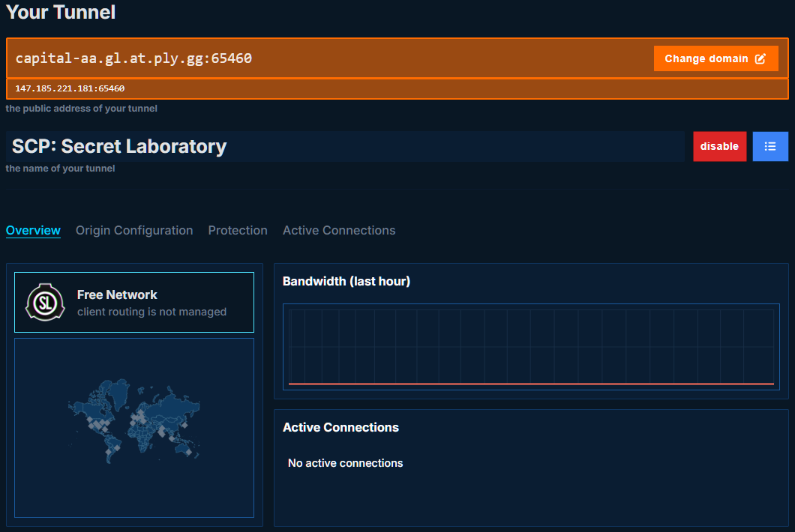The width and height of the screenshot is (795, 532).
Task: Click the "Your Tunnel" heading
Action: pyautogui.click(x=61, y=12)
